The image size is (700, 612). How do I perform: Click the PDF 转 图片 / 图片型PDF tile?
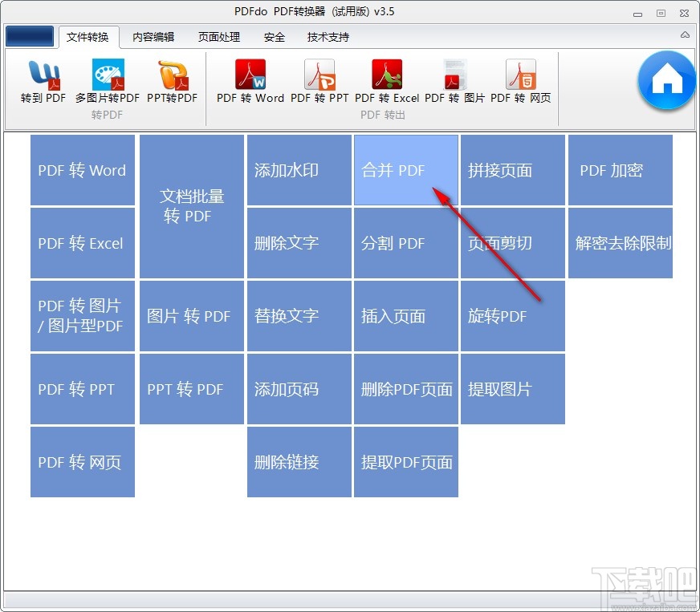click(83, 316)
